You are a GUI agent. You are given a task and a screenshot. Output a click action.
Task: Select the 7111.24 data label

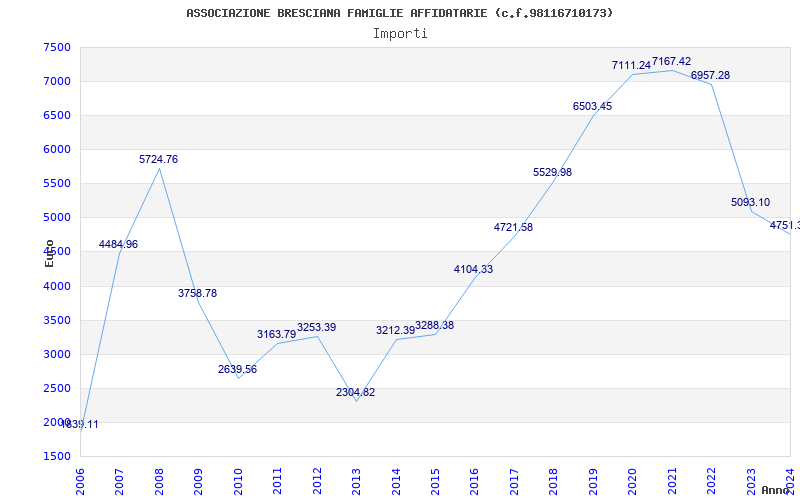click(632, 65)
